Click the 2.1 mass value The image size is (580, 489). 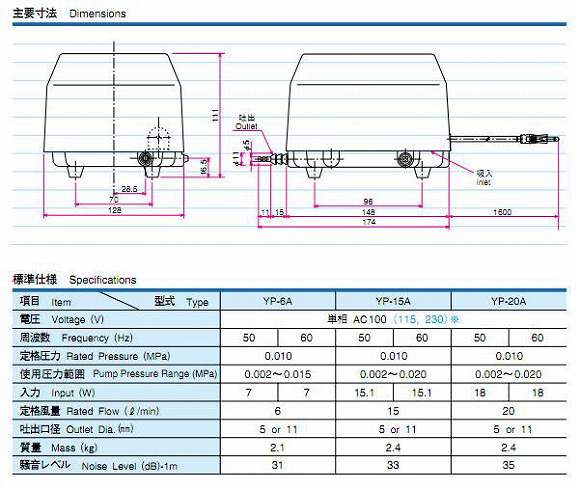[277, 448]
